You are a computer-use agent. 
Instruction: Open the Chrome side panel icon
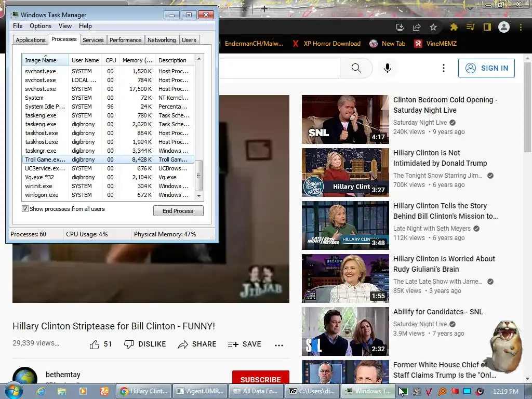tap(487, 27)
